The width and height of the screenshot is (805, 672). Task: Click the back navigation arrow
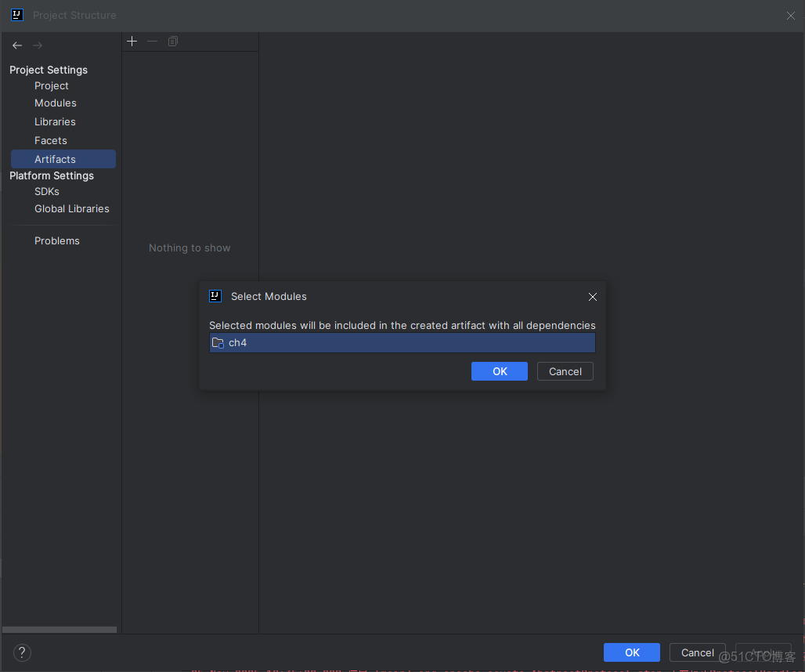(17, 45)
